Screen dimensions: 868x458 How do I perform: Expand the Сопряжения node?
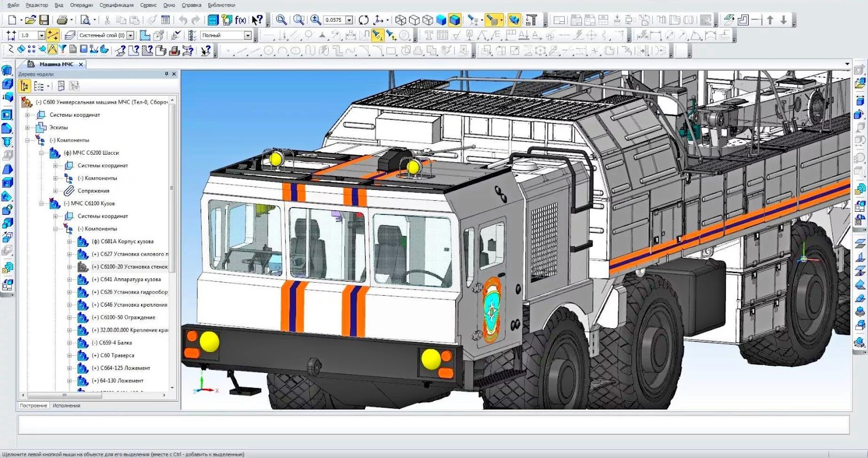click(x=55, y=191)
